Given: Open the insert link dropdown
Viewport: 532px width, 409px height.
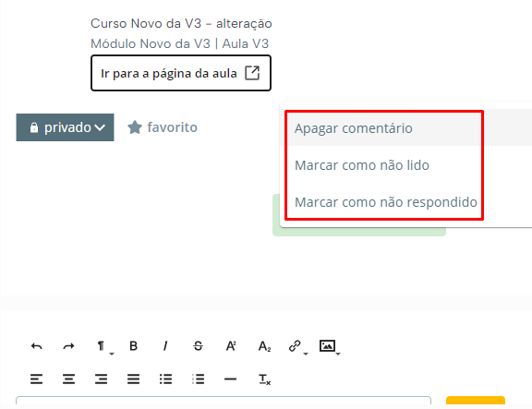Looking at the screenshot, I should 297,347.
